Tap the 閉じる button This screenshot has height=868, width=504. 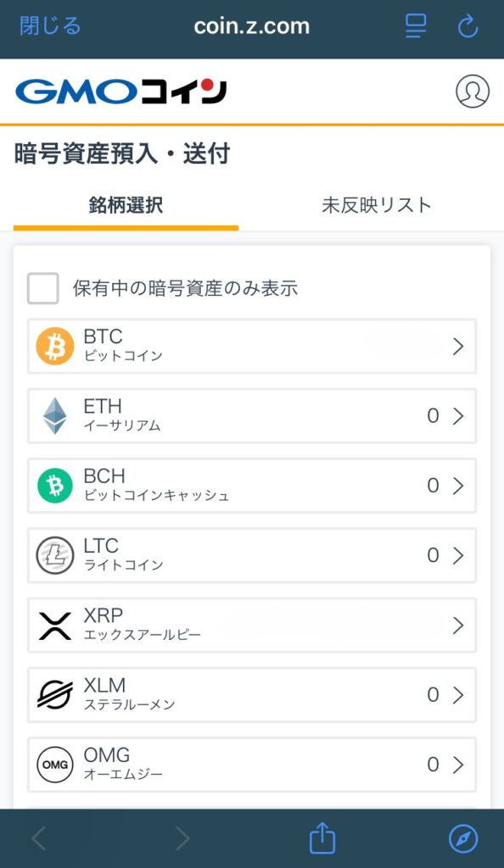coord(50,26)
